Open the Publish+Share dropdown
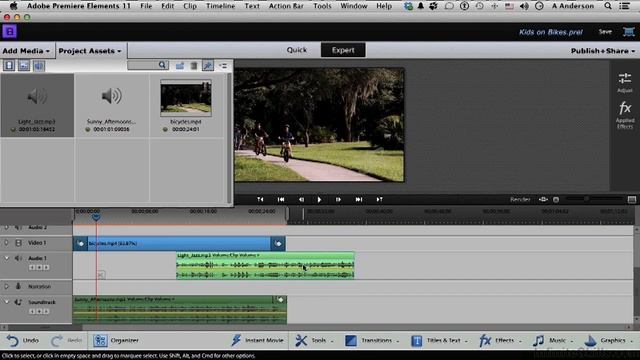This screenshot has width=640, height=360. point(603,51)
